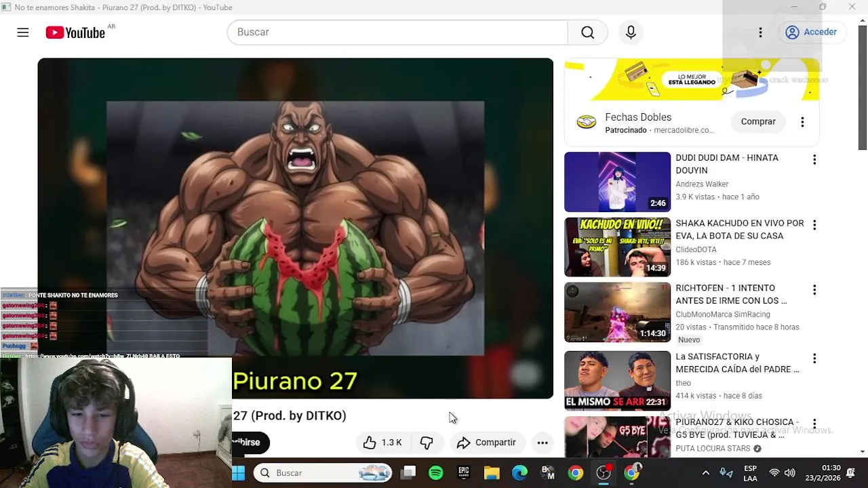This screenshot has height=488, width=868.
Task: Open the YouTube hamburger guide menu
Action: 23,32
